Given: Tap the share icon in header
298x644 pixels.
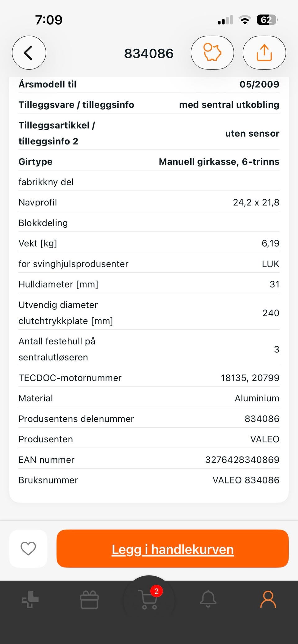Looking at the screenshot, I should tap(264, 53).
